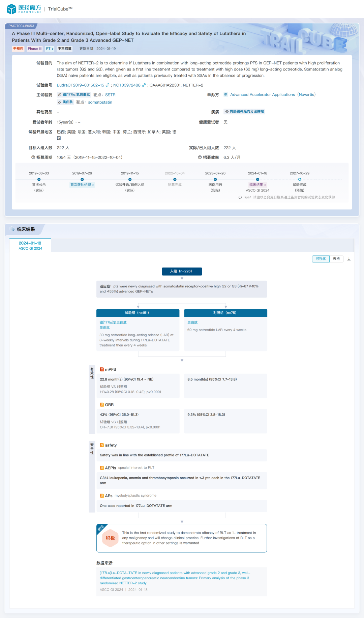Switch to 可视化 view mode
This screenshot has width=364, height=618.
pos(321,259)
